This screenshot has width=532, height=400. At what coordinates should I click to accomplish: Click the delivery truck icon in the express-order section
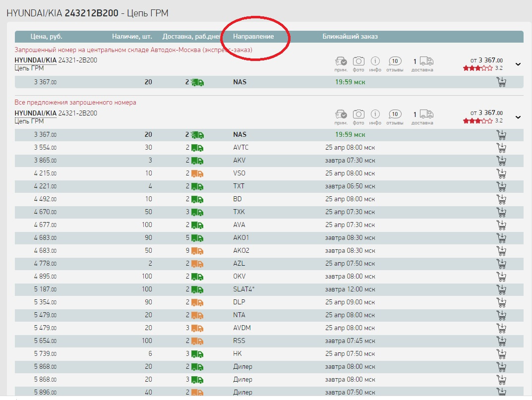pyautogui.click(x=426, y=61)
